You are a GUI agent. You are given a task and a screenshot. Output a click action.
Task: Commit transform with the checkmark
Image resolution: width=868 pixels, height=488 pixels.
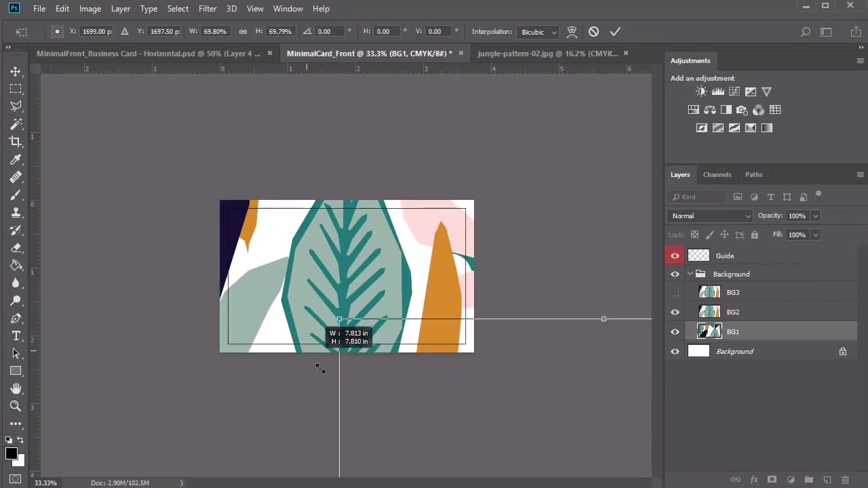click(615, 31)
